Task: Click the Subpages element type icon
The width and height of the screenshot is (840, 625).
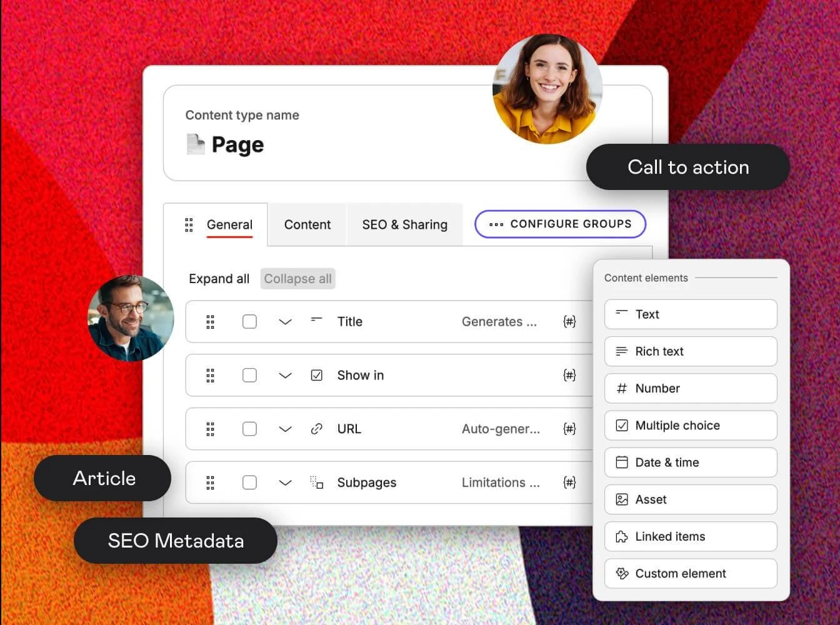Action: click(316, 482)
